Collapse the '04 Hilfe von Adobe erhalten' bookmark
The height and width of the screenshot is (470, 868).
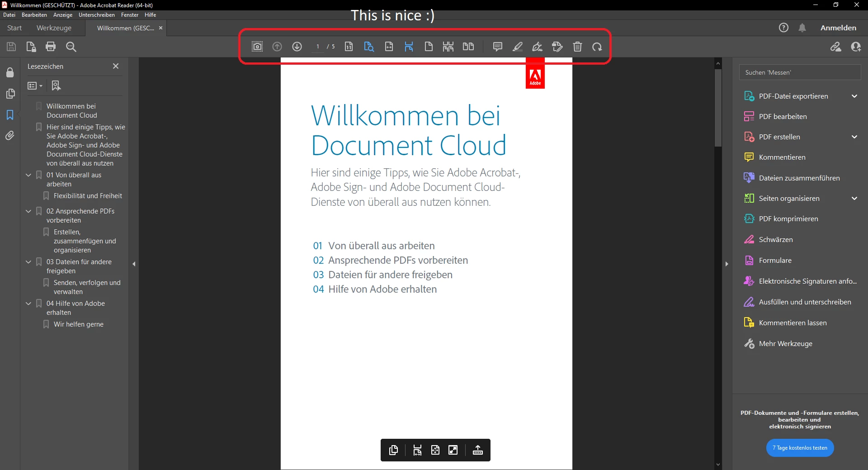coord(28,304)
